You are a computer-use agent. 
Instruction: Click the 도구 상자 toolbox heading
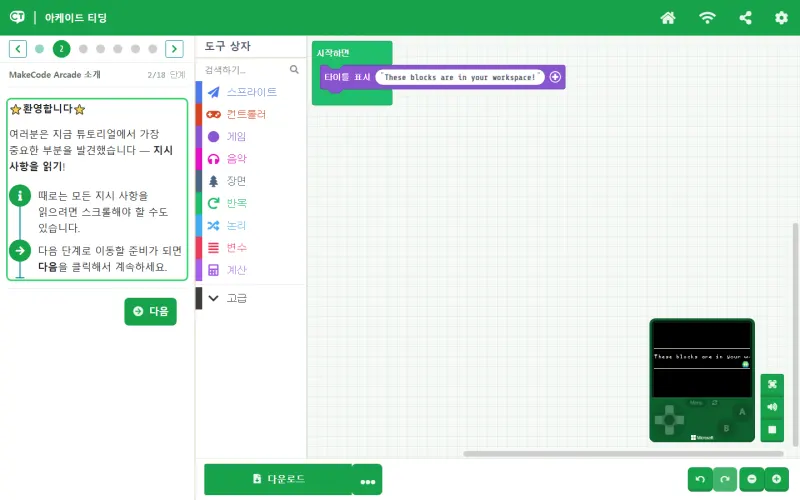[x=228, y=46]
